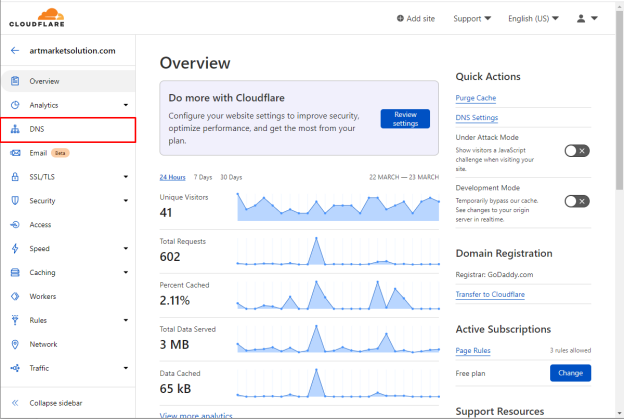Open the account dropdown arrow
Screen dimensions: 624x419
click(594, 18)
